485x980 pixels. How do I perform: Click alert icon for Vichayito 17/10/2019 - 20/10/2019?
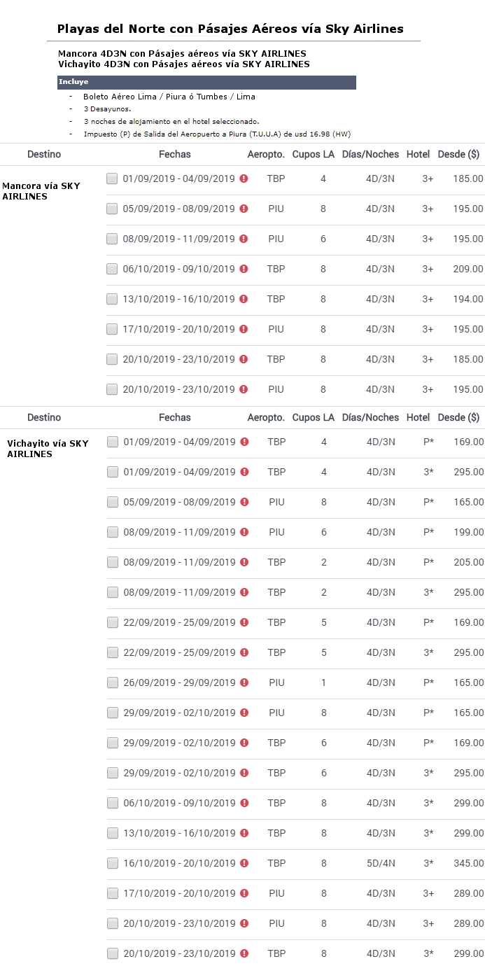(x=244, y=893)
